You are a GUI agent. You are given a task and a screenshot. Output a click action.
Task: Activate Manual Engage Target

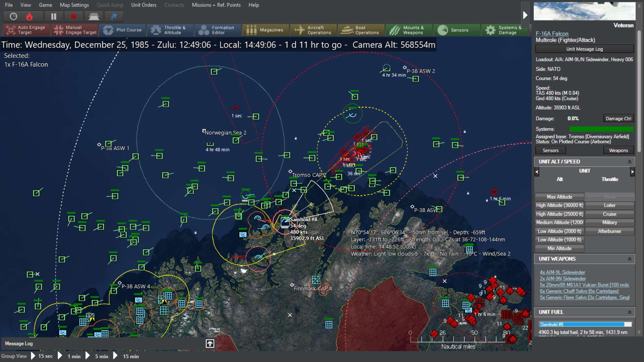[x=74, y=30]
